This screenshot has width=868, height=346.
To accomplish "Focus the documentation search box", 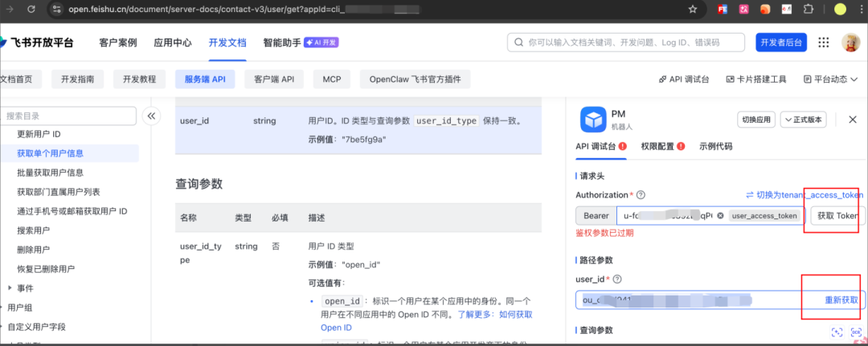I will (x=626, y=43).
